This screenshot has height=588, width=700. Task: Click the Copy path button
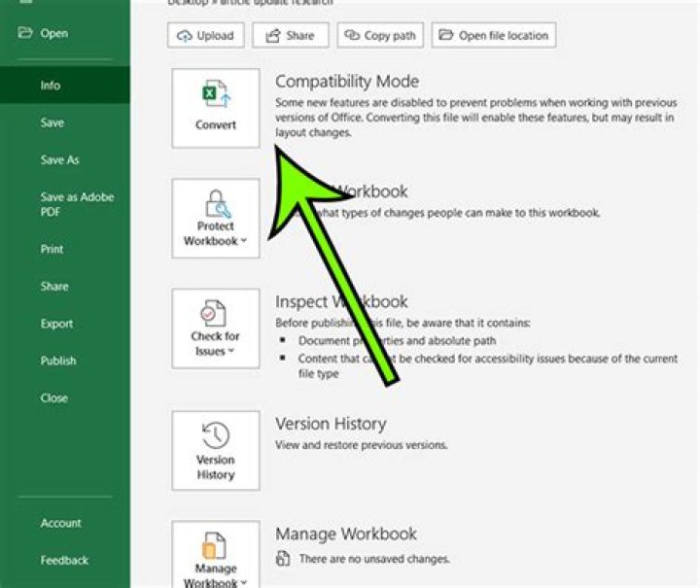tap(380, 35)
